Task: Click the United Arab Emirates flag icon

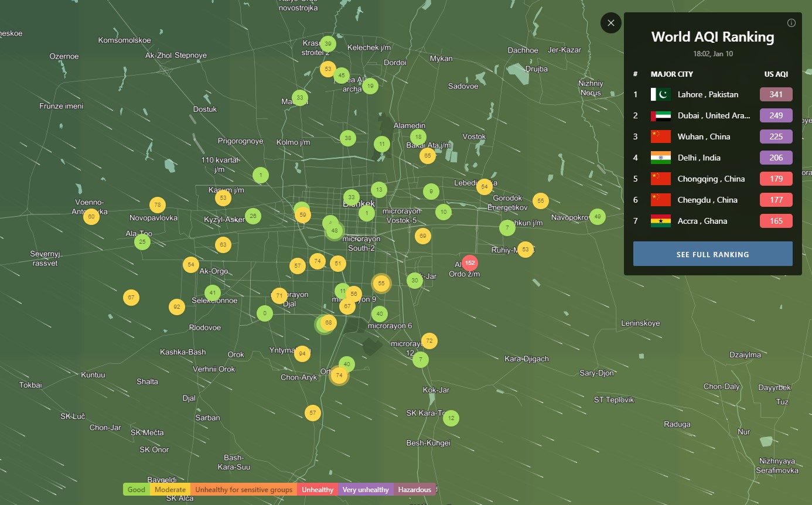Action: coord(660,115)
